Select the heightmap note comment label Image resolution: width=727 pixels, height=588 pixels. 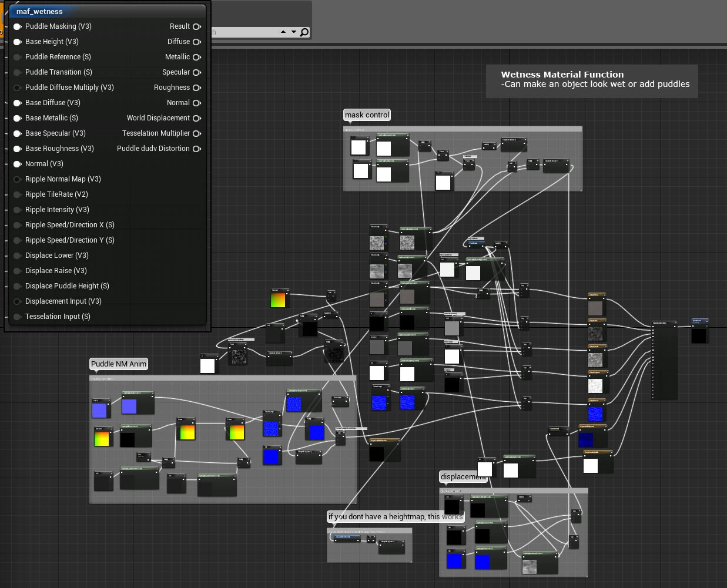pyautogui.click(x=395, y=517)
